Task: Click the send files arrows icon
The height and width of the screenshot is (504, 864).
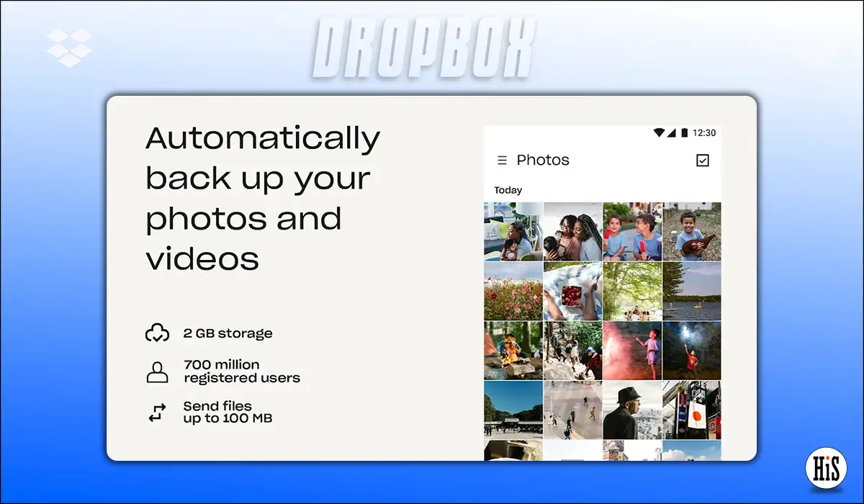Action: click(157, 412)
